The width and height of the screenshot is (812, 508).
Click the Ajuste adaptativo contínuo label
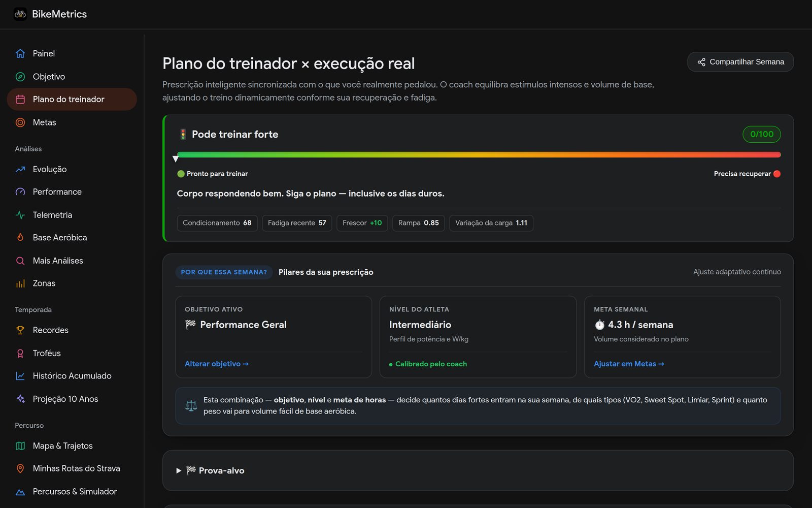(x=737, y=272)
